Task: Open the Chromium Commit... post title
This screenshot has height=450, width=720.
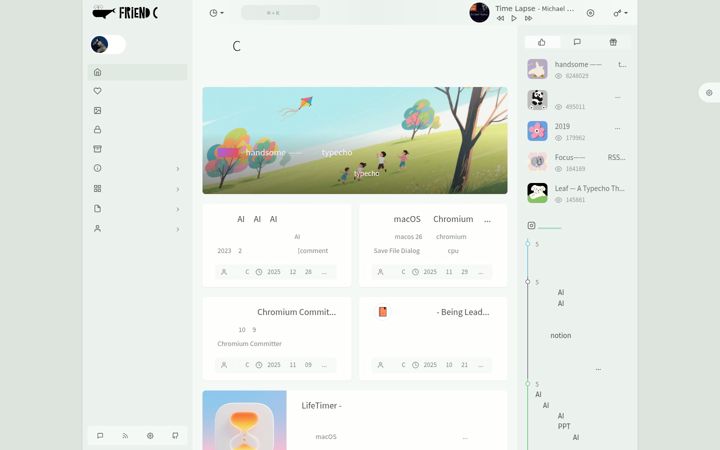Action: [x=297, y=312]
